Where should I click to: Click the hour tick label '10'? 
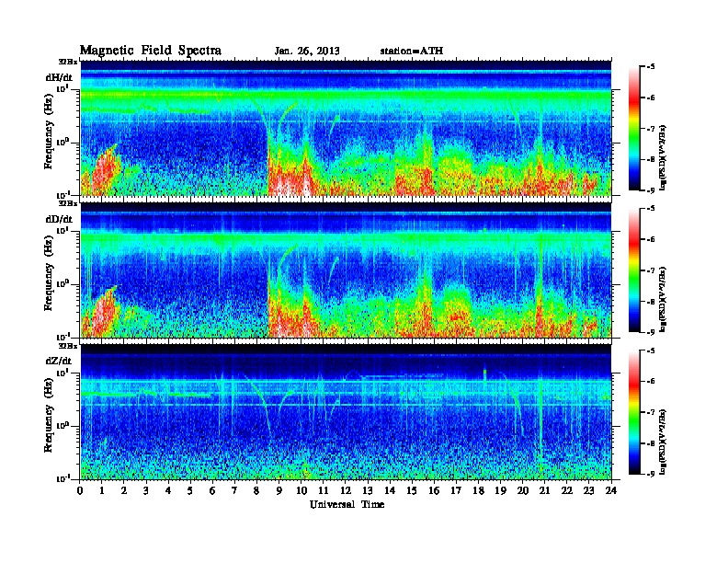click(301, 490)
